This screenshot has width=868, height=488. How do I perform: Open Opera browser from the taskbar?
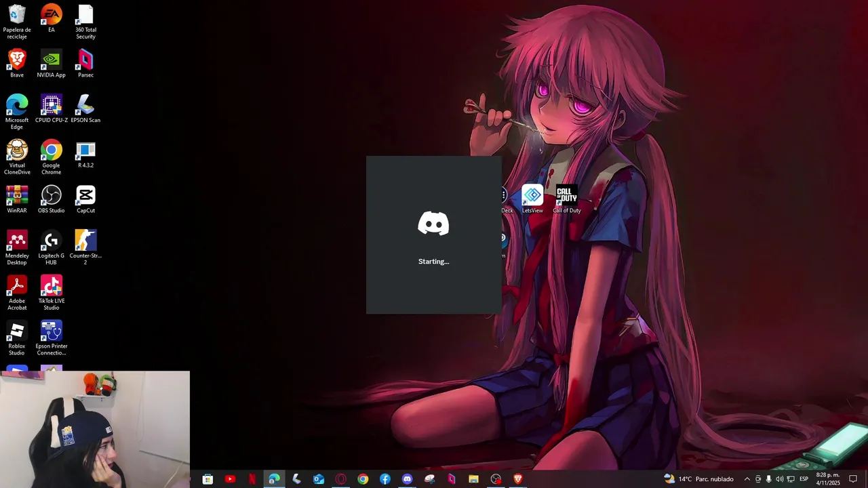(340, 479)
